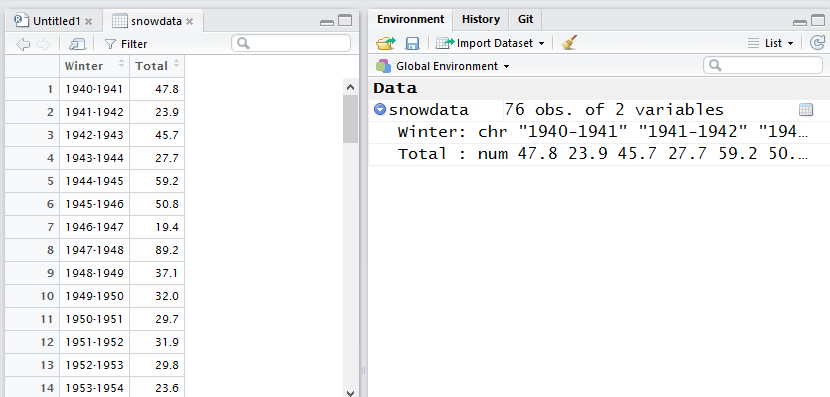Select the Total value 32.0
This screenshot has width=830, height=397.
[x=157, y=296]
